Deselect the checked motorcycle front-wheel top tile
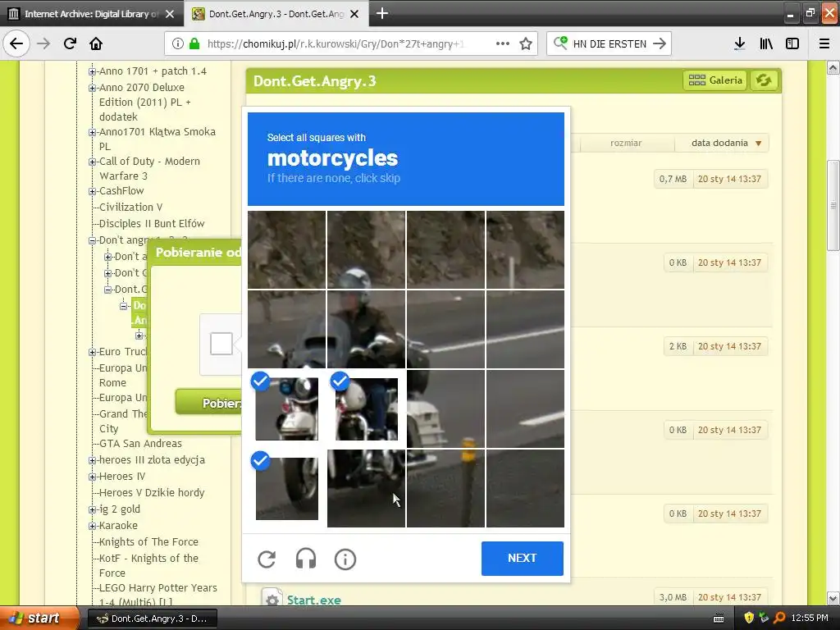Screen dimensions: 840x630 tap(286, 409)
